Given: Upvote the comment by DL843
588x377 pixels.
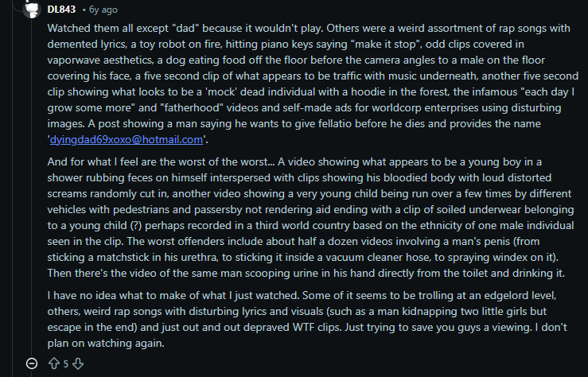Looking at the screenshot, I should pyautogui.click(x=54, y=363).
